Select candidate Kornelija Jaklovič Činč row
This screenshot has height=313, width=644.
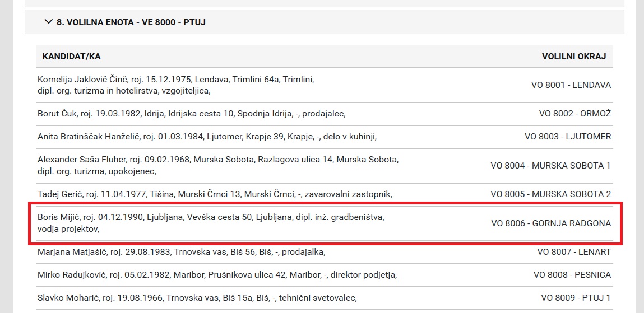point(325,85)
